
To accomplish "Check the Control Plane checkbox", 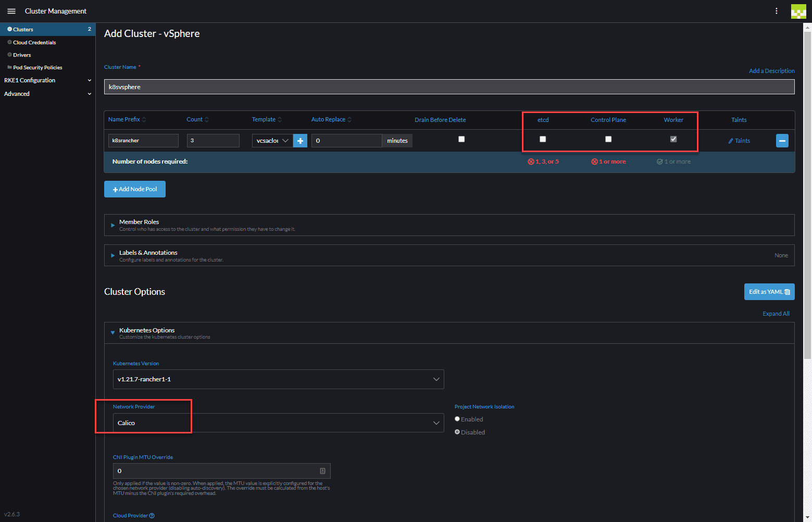I will (x=608, y=139).
